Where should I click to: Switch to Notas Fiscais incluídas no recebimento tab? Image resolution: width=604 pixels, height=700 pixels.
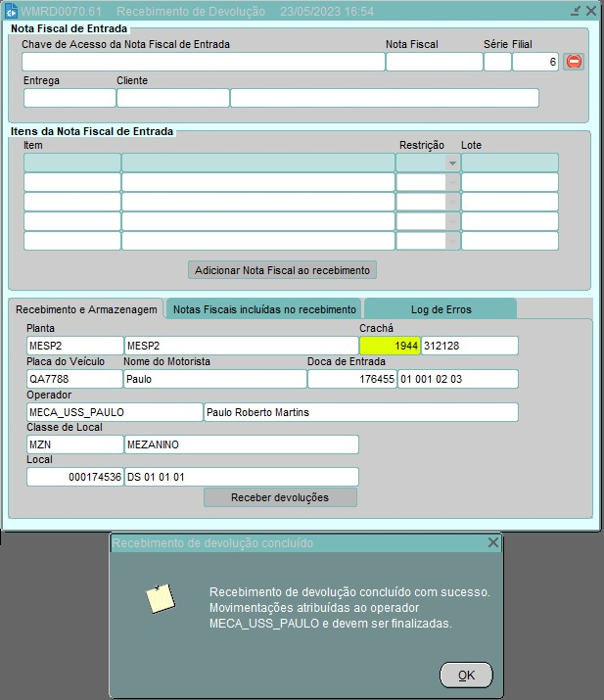[x=264, y=309]
